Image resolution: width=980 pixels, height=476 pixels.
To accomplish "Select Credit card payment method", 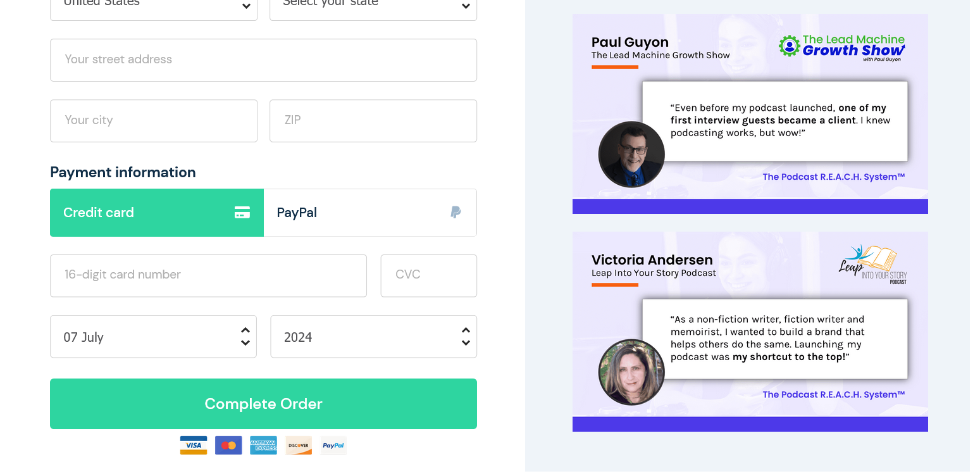I will coord(157,213).
